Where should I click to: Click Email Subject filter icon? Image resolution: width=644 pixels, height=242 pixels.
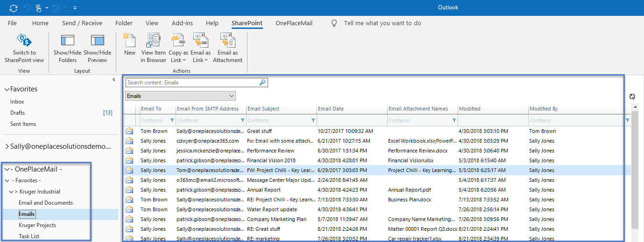click(313, 120)
